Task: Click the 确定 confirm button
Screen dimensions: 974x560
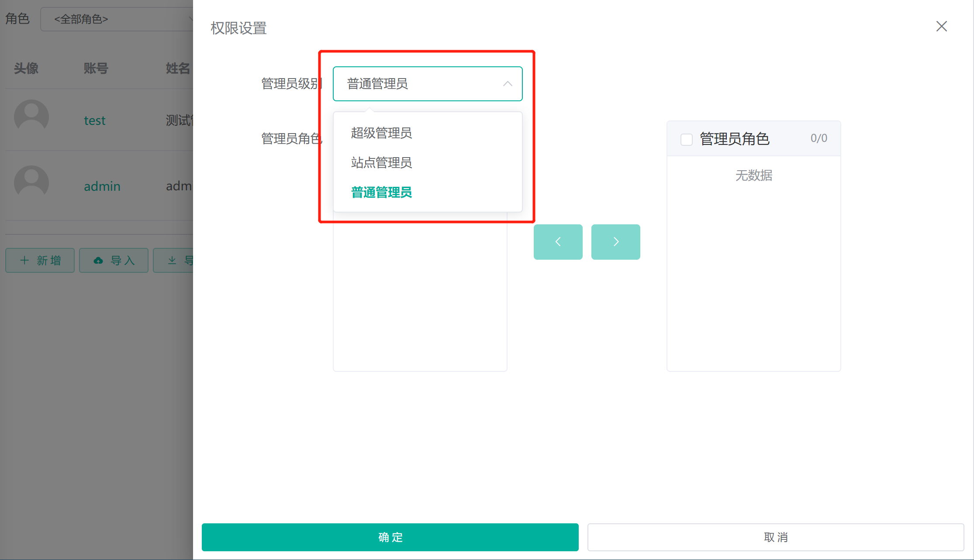Action: (390, 537)
